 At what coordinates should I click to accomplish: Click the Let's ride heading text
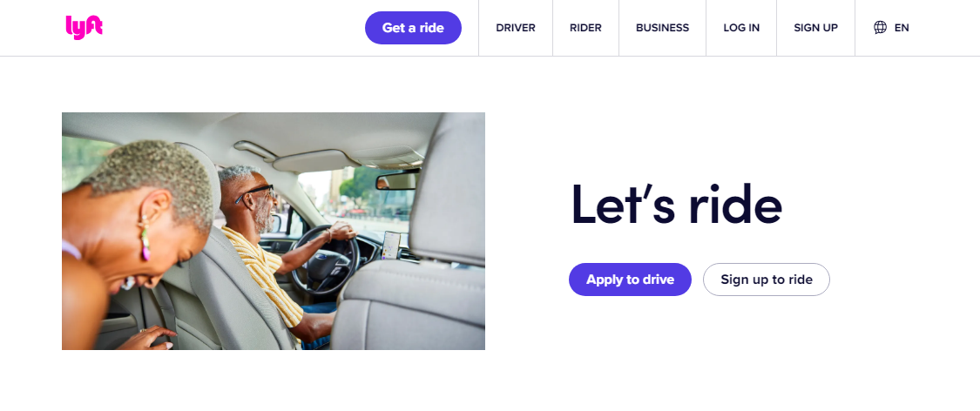676,205
